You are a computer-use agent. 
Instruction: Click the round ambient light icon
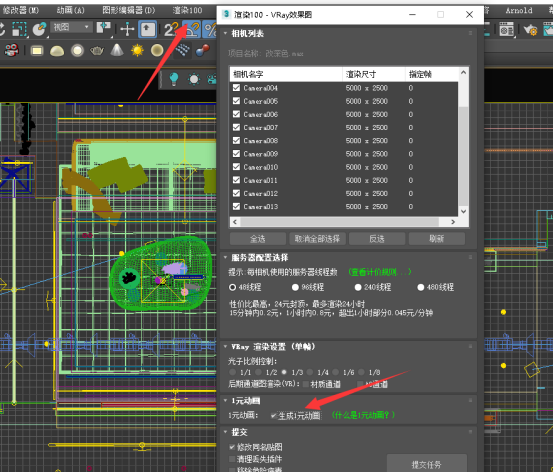coord(157,51)
